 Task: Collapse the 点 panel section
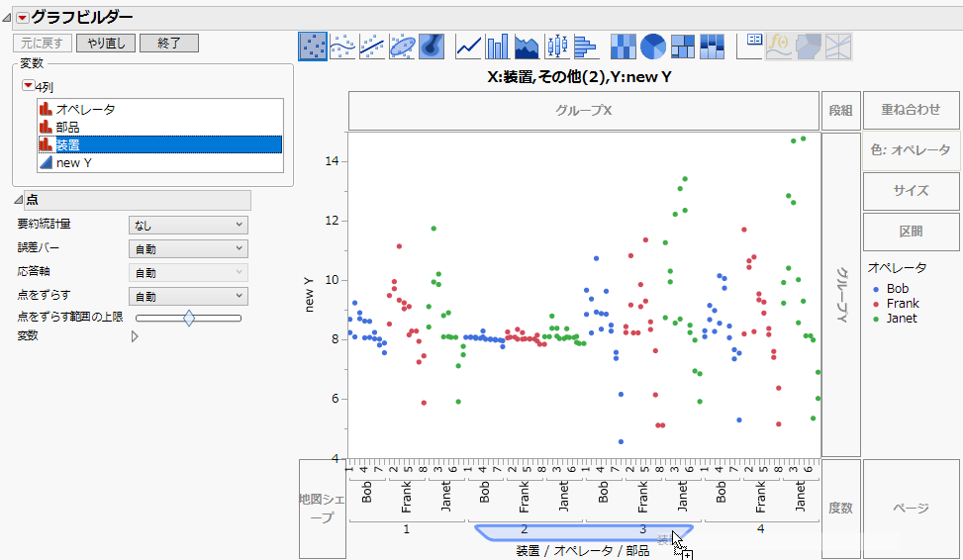click(x=18, y=200)
